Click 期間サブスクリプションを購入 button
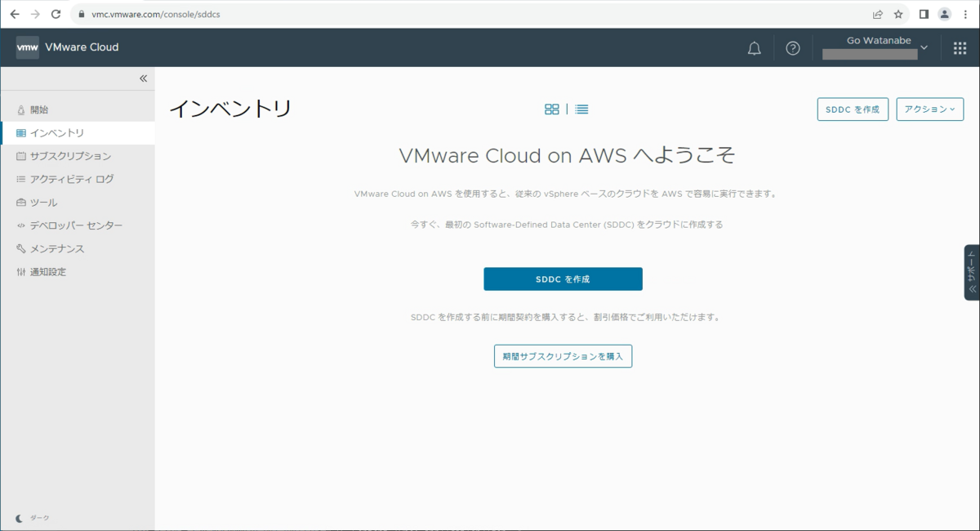The width and height of the screenshot is (980, 531). (x=563, y=356)
